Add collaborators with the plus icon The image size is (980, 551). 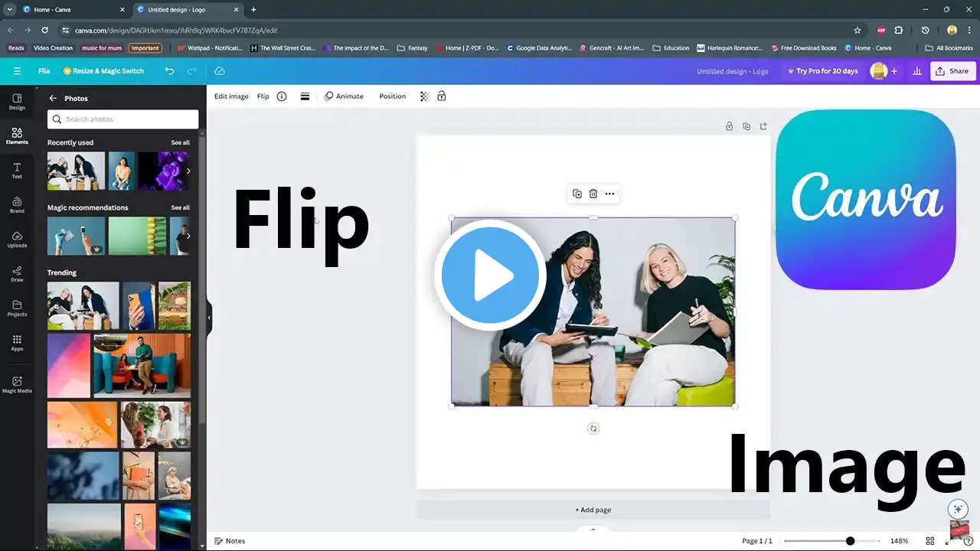(x=894, y=71)
